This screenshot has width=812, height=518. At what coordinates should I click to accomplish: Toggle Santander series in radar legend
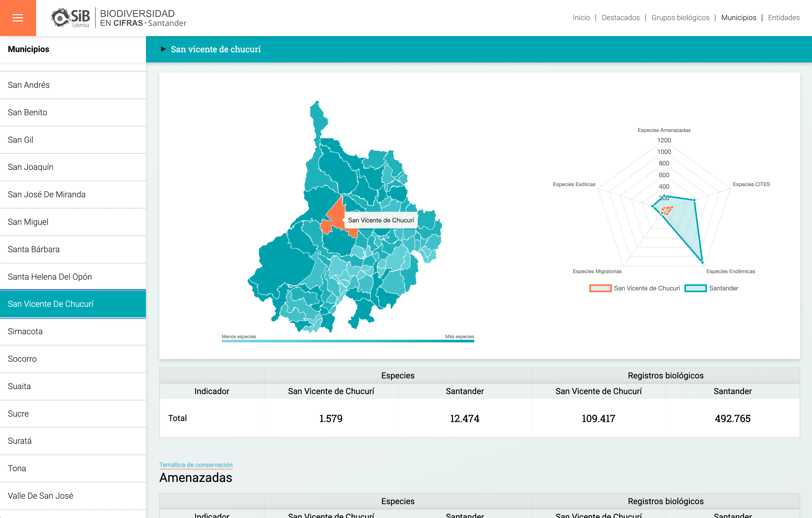(695, 288)
